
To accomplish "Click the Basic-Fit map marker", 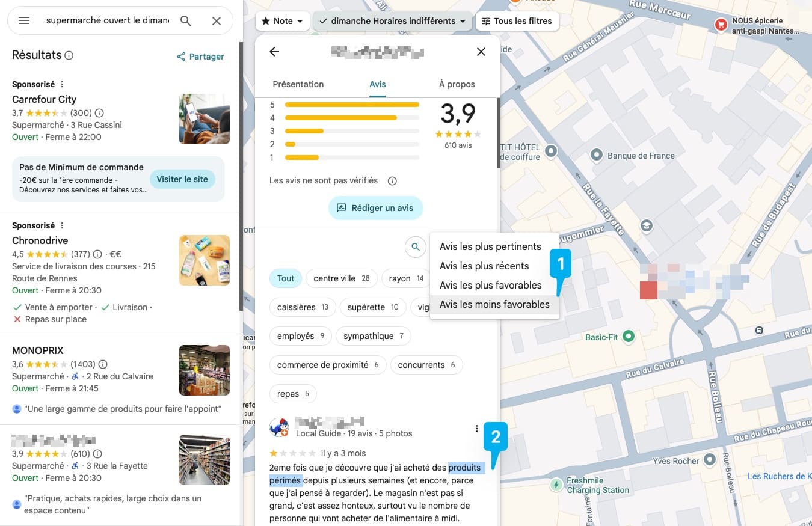I will tap(629, 337).
